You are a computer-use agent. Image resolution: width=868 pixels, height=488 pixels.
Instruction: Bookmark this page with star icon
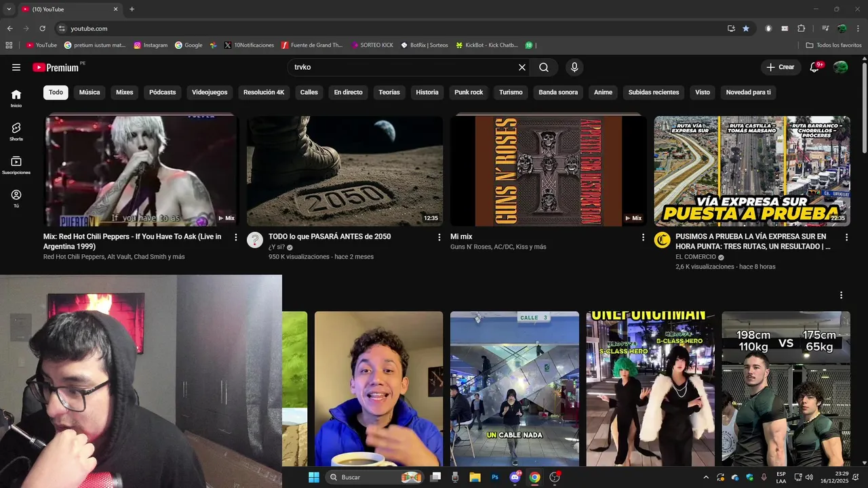(746, 28)
